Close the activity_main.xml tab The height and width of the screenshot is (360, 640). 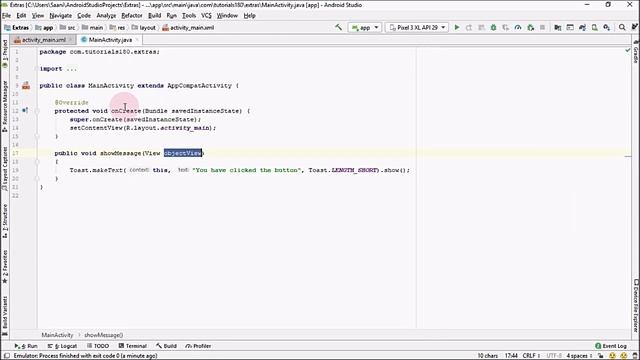pos(70,40)
